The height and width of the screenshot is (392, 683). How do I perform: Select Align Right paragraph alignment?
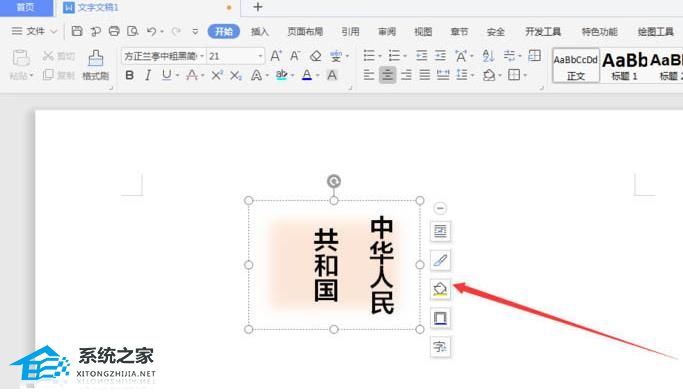pyautogui.click(x=406, y=75)
